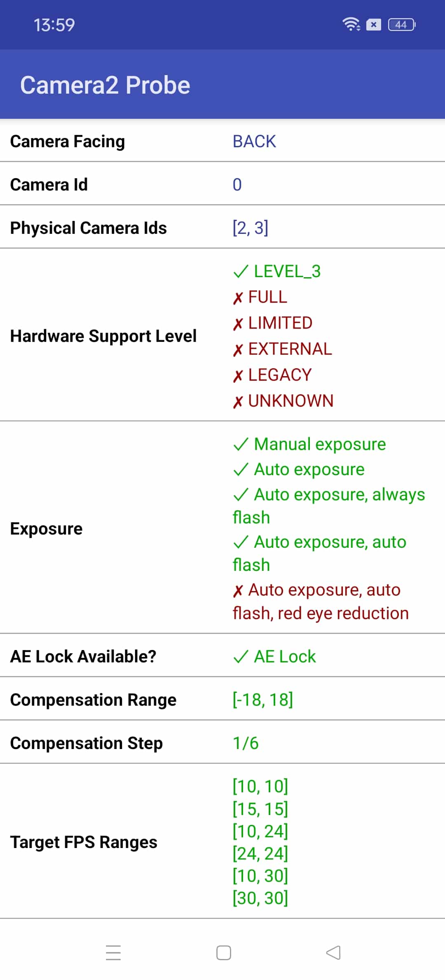
Task: Select the Hardware Support Level row label
Action: click(x=103, y=336)
